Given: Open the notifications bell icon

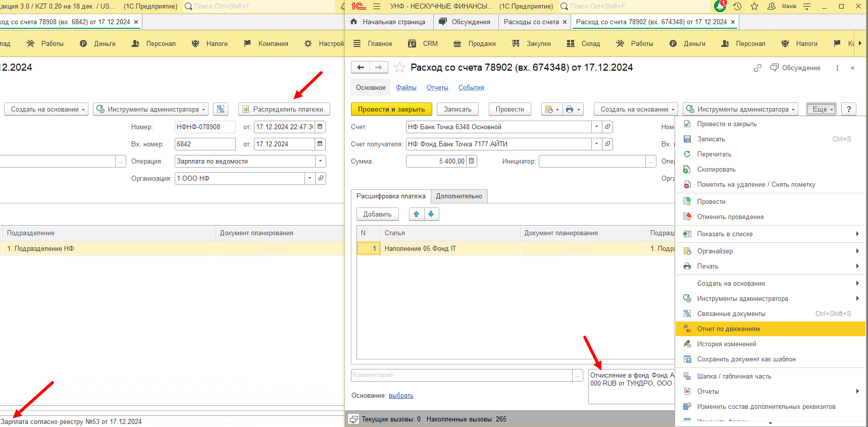Looking at the screenshot, I should pos(720,6).
